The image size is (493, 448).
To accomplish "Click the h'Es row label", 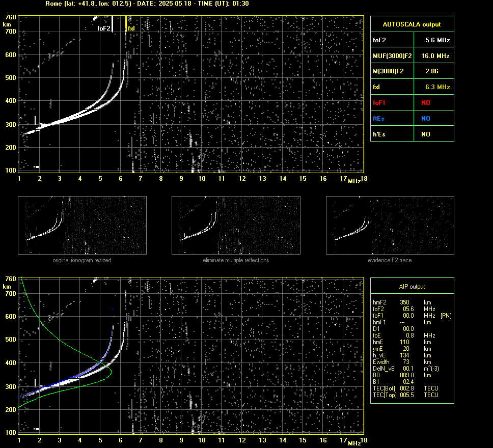I will click(379, 134).
